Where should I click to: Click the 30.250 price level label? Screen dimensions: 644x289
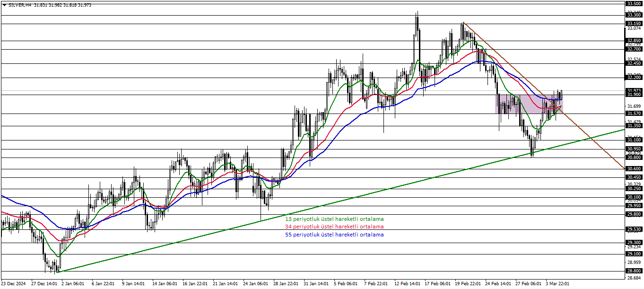pos(634,189)
